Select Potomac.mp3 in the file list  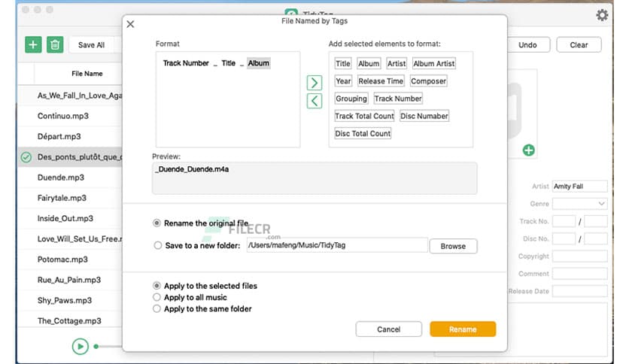click(x=70, y=259)
